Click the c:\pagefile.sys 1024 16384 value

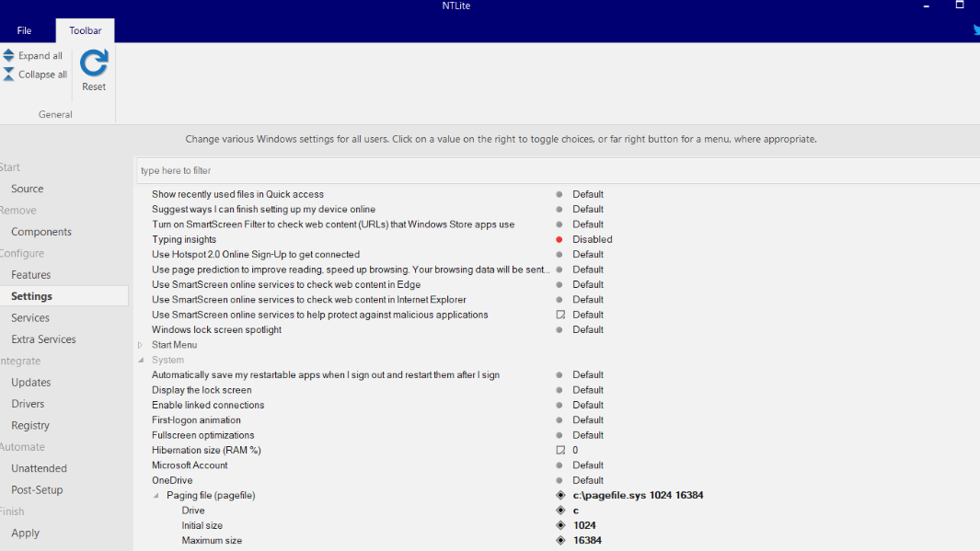pyautogui.click(x=638, y=496)
